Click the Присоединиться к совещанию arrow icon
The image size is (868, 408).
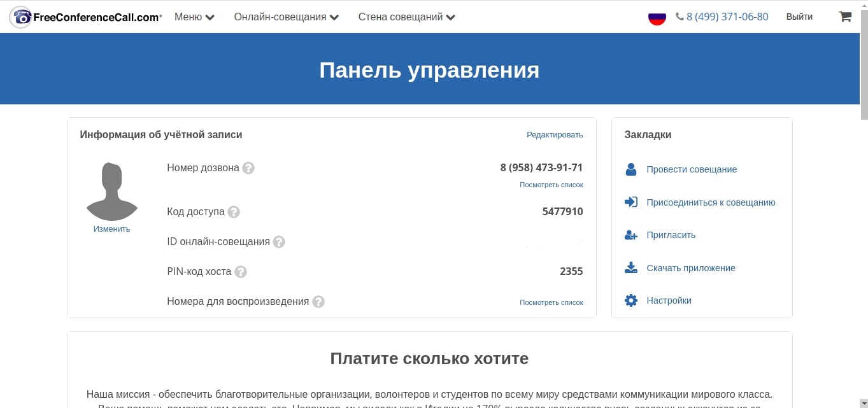630,202
